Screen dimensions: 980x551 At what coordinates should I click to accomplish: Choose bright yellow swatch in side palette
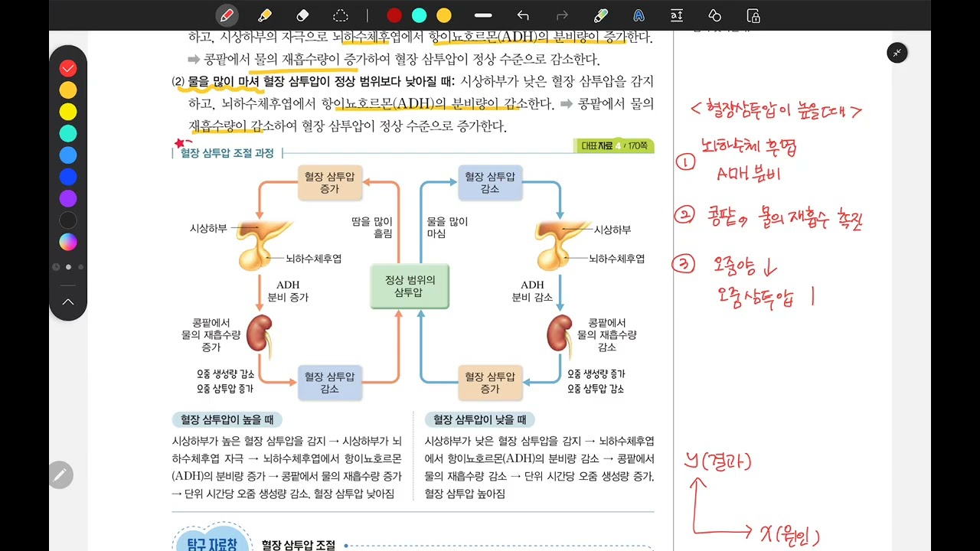(68, 112)
